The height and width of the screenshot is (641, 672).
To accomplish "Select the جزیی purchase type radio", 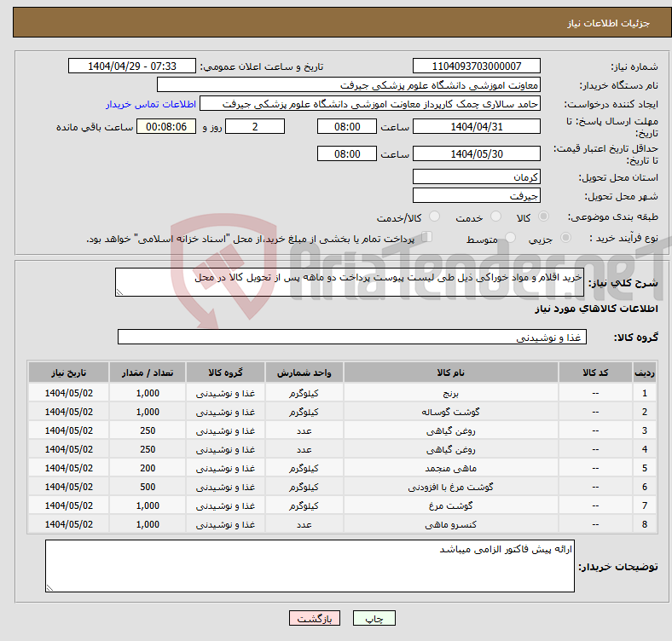I will 565,237.
